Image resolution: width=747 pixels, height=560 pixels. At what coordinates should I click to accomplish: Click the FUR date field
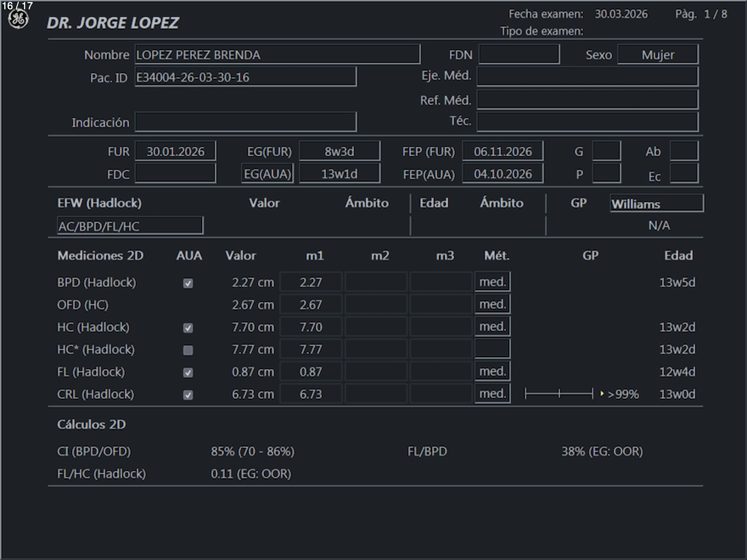click(175, 151)
